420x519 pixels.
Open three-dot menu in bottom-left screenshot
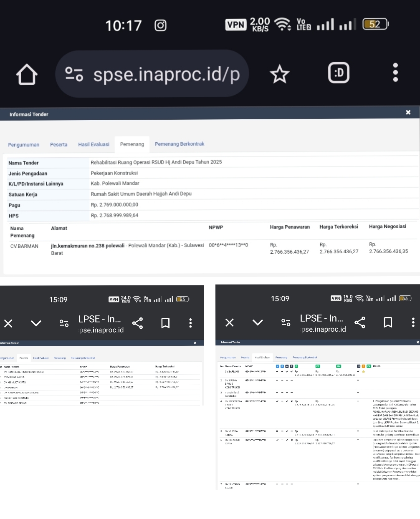click(x=190, y=323)
